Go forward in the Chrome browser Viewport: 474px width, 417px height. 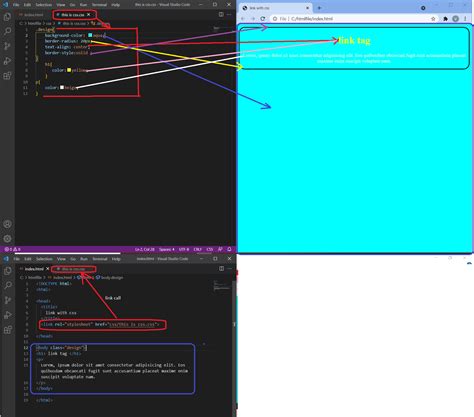pyautogui.click(x=253, y=19)
